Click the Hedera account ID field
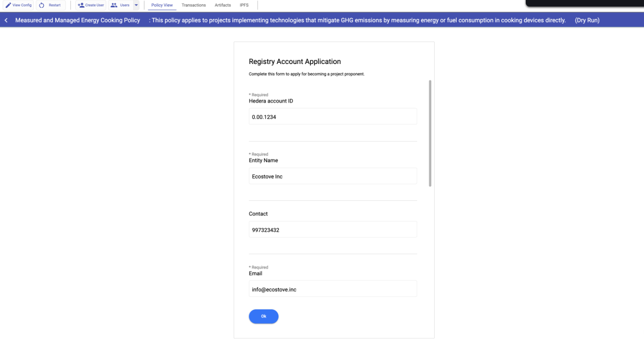The height and width of the screenshot is (342, 644). click(x=332, y=117)
